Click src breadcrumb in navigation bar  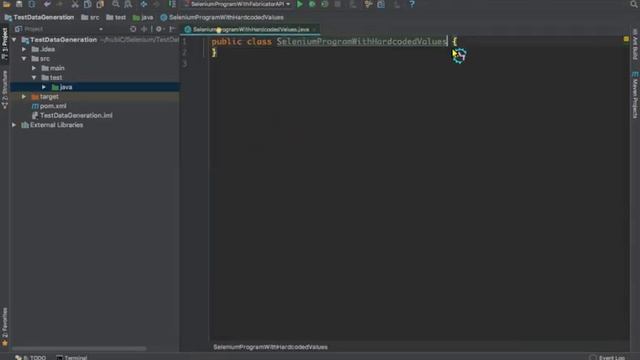coord(90,18)
